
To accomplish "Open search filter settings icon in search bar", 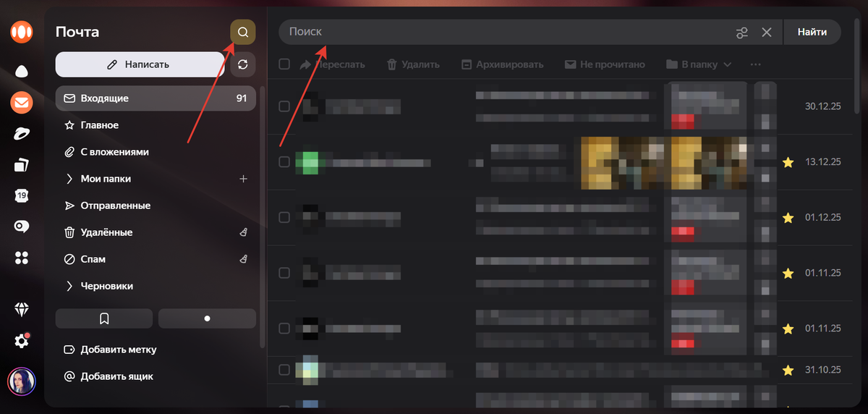I will click(x=741, y=33).
